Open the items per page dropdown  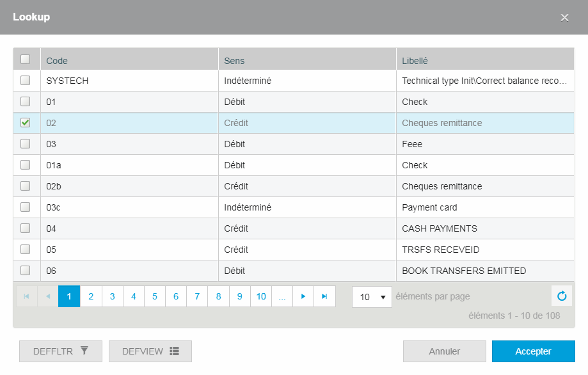click(372, 297)
